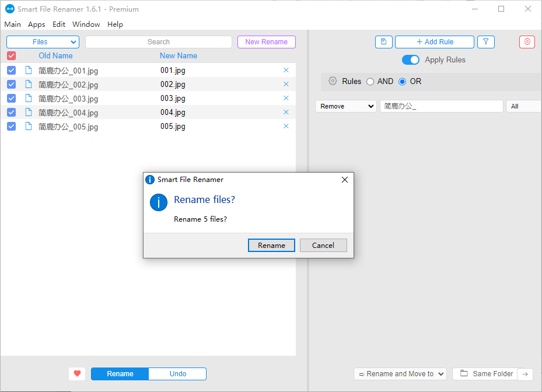Open the Rename and Move to dropdown
542x392 pixels.
400,374
